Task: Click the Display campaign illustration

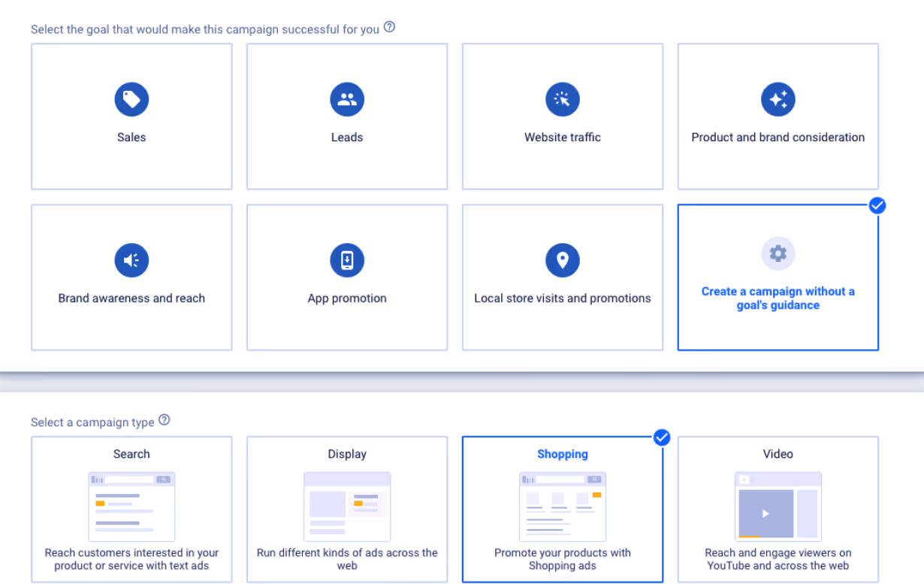Action: (x=347, y=507)
